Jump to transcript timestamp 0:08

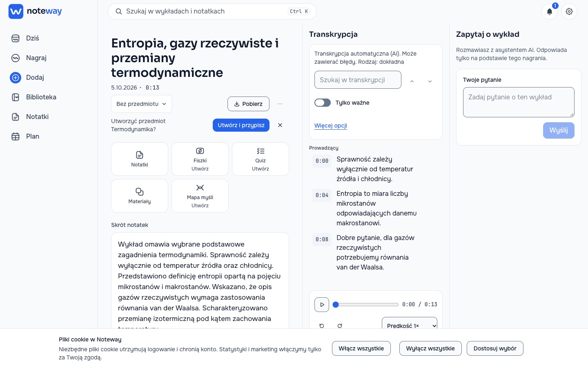tap(322, 240)
